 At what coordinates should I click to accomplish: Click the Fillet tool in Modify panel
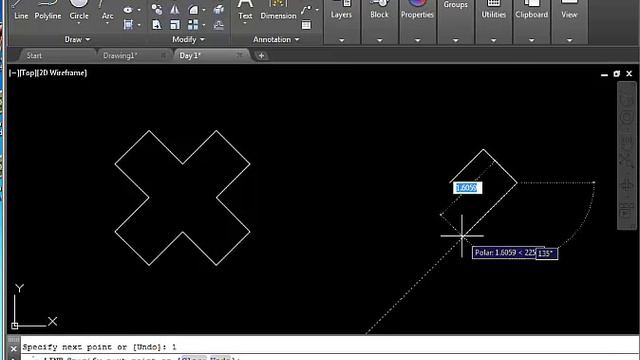coord(193,9)
